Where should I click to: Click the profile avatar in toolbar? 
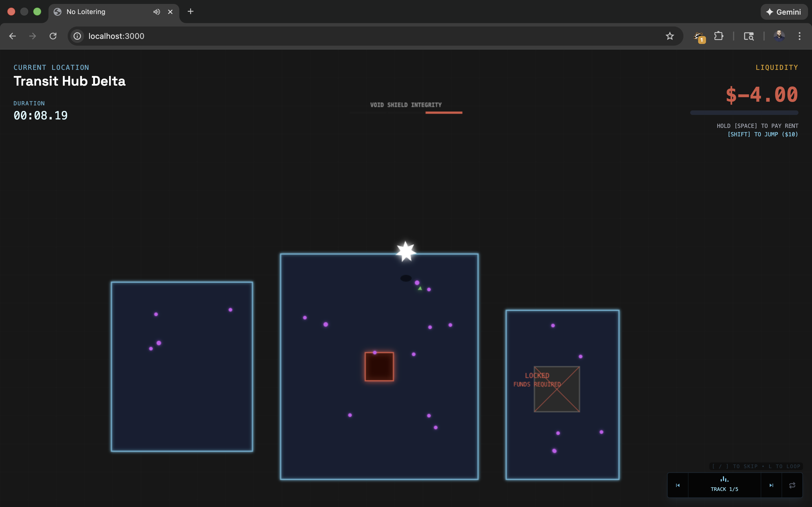(x=779, y=36)
